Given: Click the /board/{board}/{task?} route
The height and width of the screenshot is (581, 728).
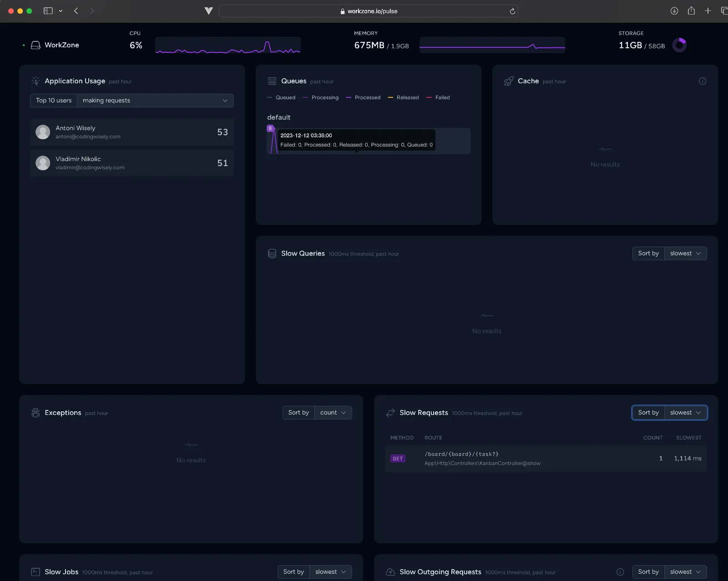Looking at the screenshot, I should coord(461,454).
